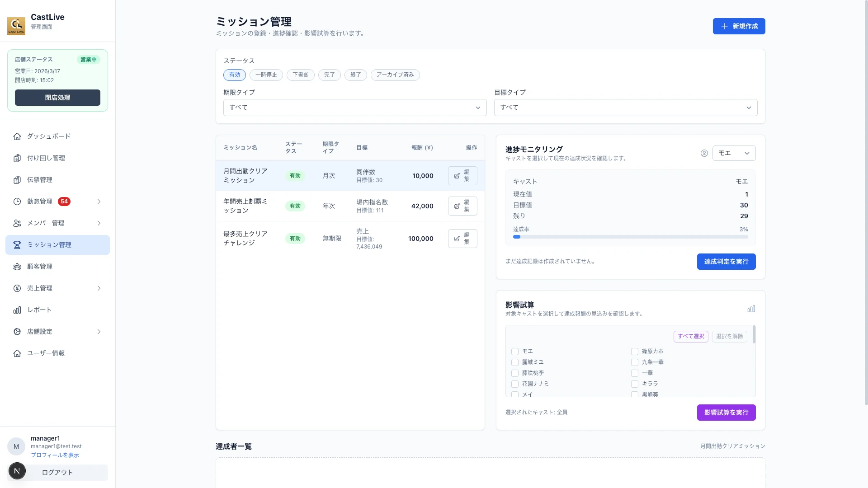The height and width of the screenshot is (488, 868).
Task: Open the 期限タイプ dropdown
Action: click(354, 108)
